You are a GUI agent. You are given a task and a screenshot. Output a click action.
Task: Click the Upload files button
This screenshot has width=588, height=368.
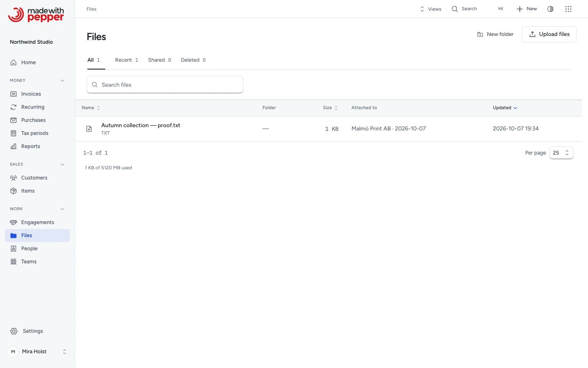pos(549,34)
